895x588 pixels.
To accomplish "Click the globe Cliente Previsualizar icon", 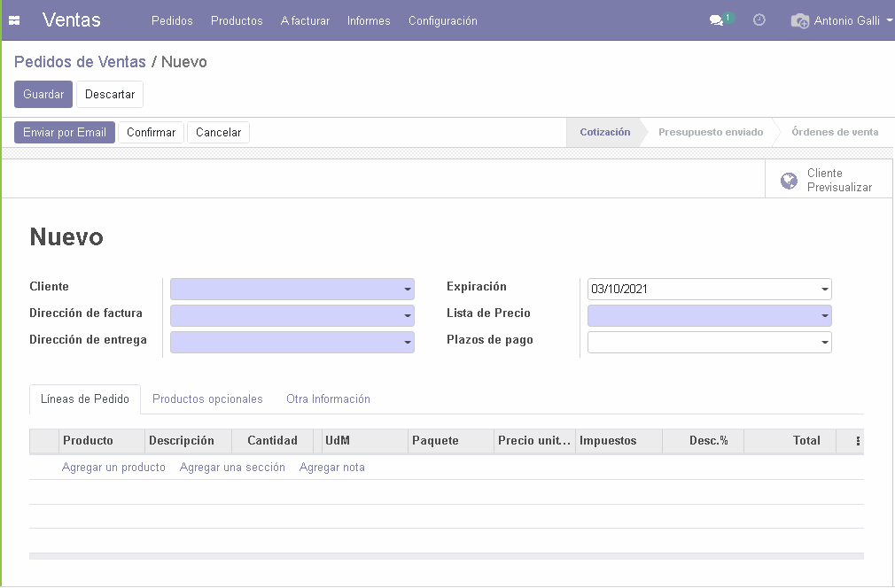I will (x=789, y=181).
